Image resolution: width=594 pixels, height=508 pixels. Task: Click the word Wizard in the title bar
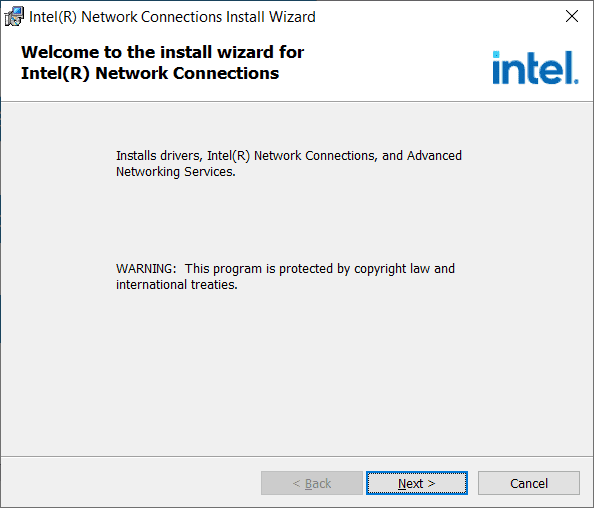[292, 17]
